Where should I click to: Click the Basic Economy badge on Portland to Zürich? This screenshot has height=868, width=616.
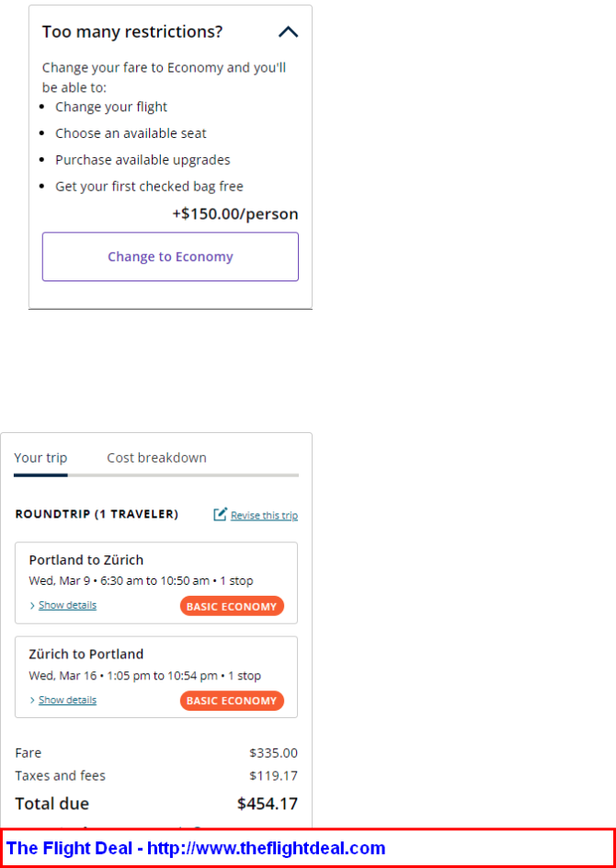click(232, 606)
